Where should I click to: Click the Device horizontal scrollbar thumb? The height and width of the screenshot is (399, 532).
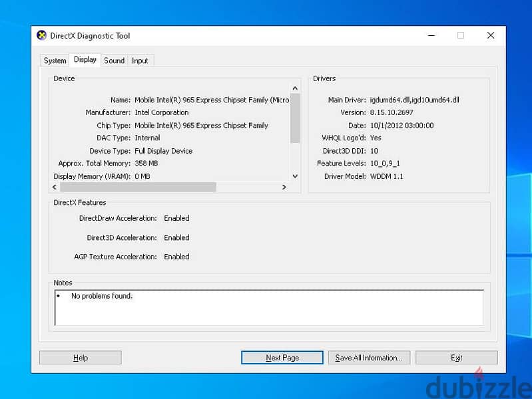(x=138, y=187)
